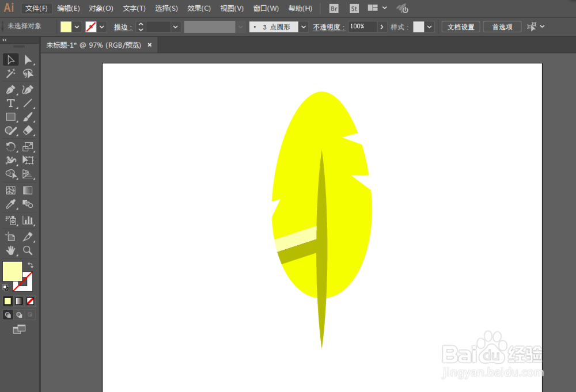Viewport: 576px width, 392px height.
Task: Expand the 不透明度 opacity dropdown
Action: tap(381, 26)
